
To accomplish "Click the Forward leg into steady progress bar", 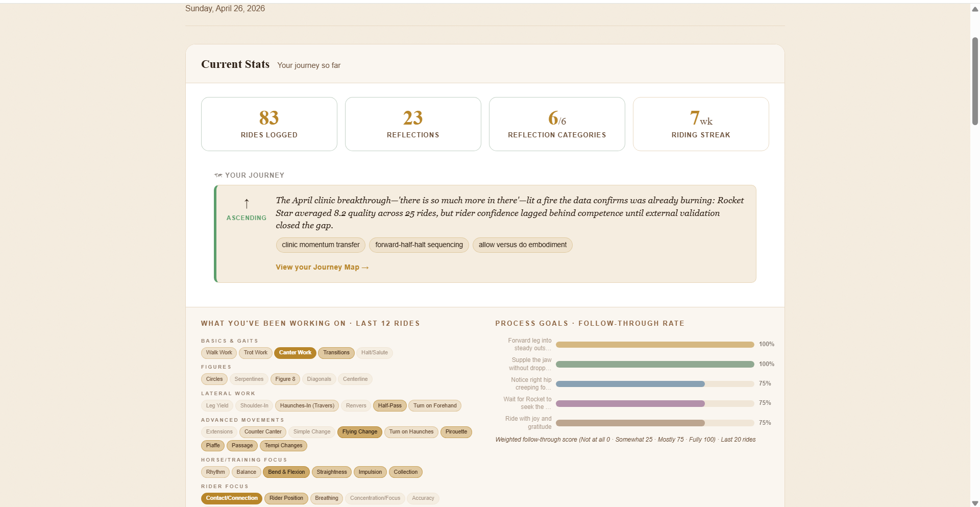I will [655, 345].
